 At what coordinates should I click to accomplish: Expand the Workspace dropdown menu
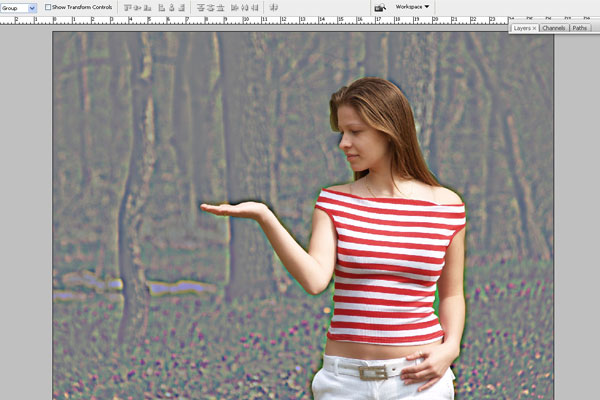pyautogui.click(x=413, y=6)
